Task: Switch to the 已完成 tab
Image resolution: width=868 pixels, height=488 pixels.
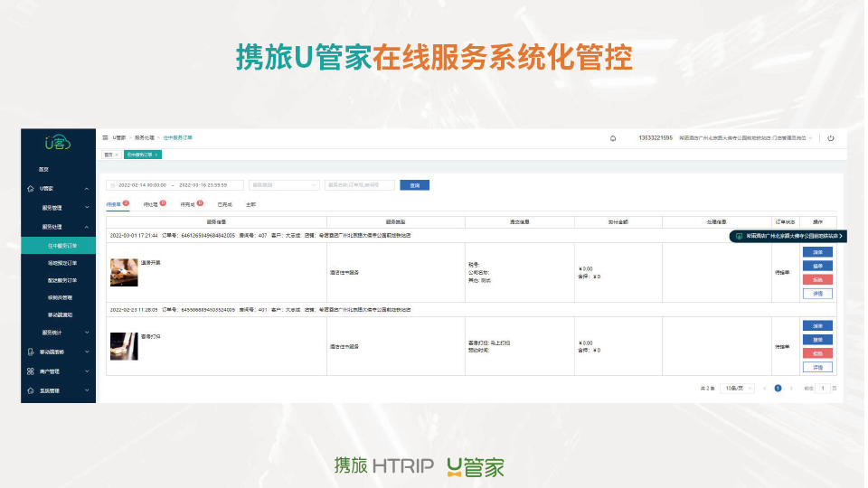Action: [x=225, y=205]
